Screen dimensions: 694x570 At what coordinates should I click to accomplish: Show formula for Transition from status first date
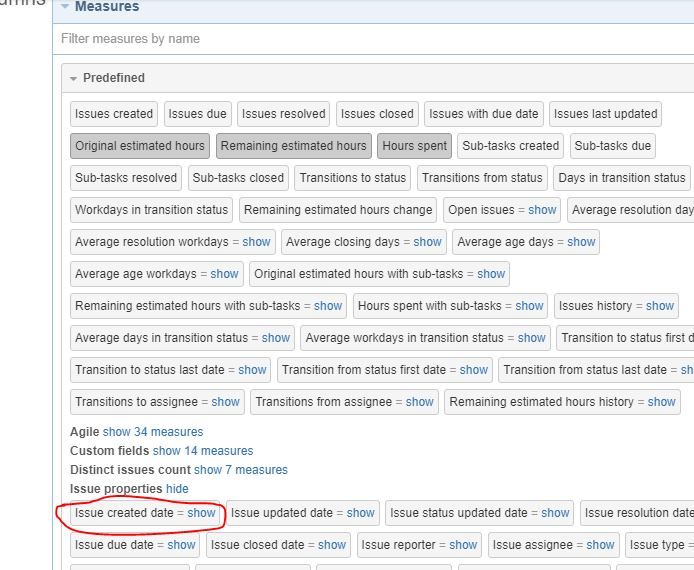[x=474, y=370]
